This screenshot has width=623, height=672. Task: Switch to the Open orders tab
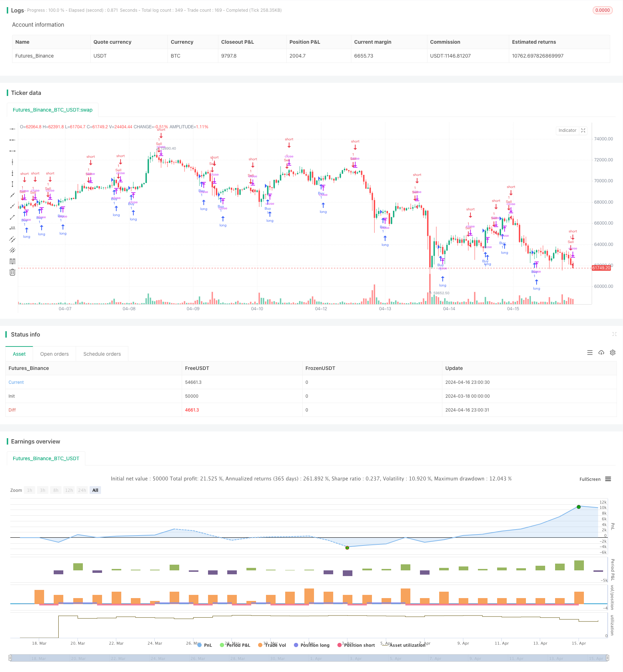tap(54, 354)
